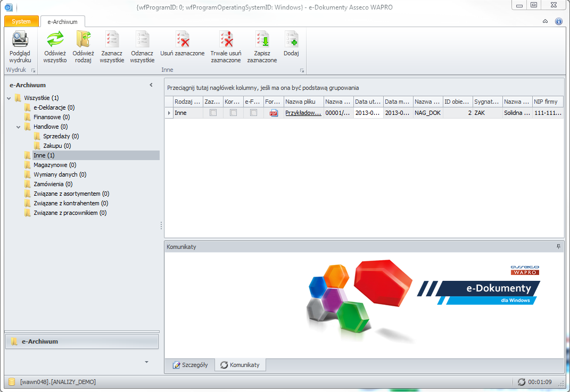Toggle the e-F... checkbox in the Inne row
Image resolution: width=570 pixels, height=392 pixels.
(x=254, y=113)
